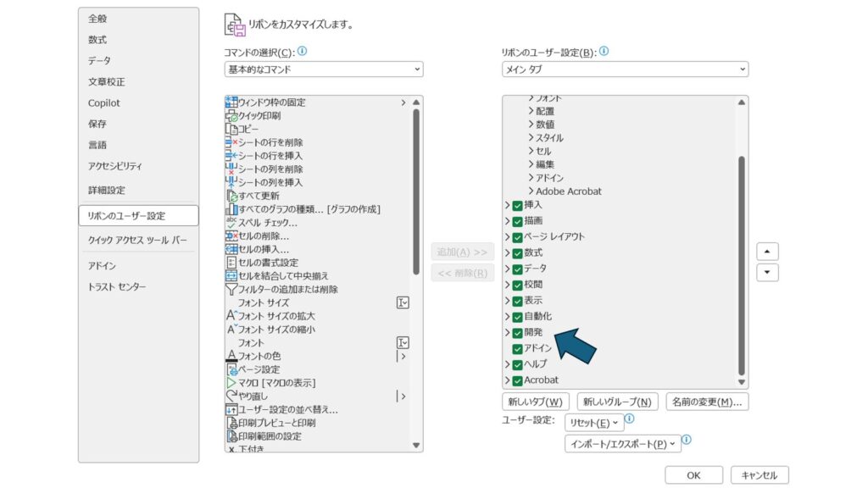Click the Redo (やり直し) arrow icon
Screen dimensions: 868x488
pos(231,396)
